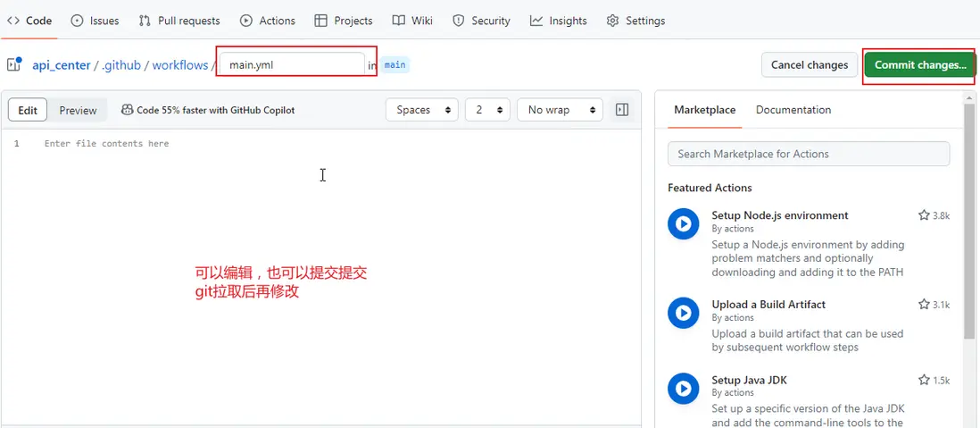The image size is (980, 428).
Task: Commit changes to the repository
Action: pyautogui.click(x=920, y=64)
